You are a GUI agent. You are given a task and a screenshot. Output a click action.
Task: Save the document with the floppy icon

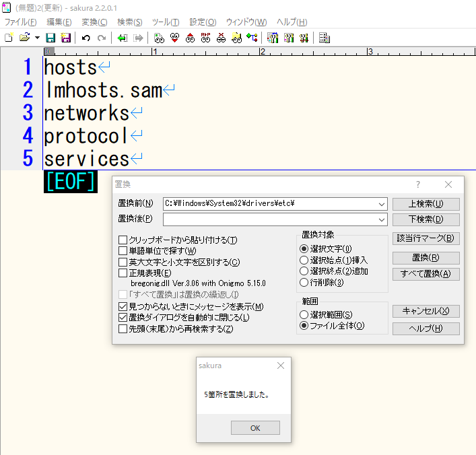coord(50,38)
